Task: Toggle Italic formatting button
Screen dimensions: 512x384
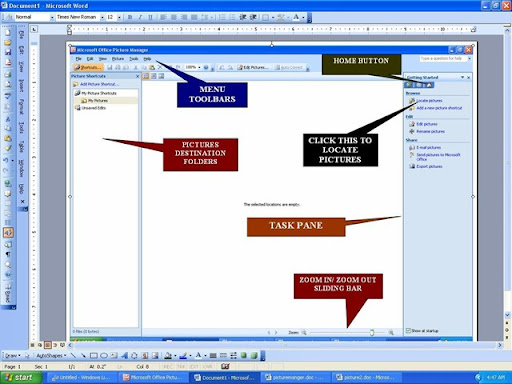Action: coord(140,17)
